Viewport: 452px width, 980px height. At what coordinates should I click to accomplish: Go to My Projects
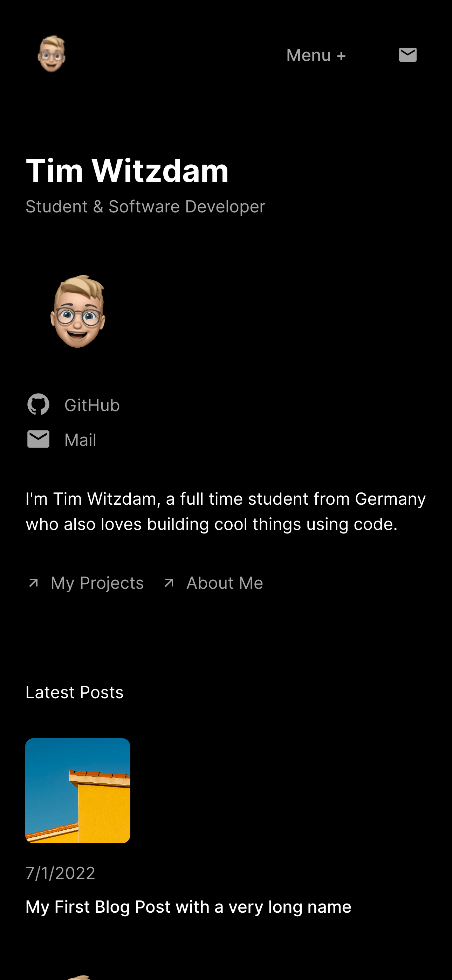[x=97, y=583]
